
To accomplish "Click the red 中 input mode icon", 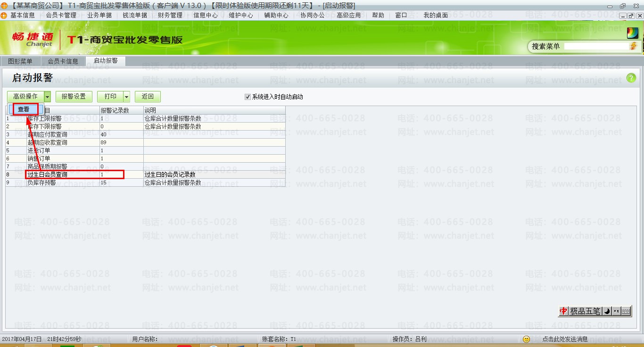I will point(563,311).
